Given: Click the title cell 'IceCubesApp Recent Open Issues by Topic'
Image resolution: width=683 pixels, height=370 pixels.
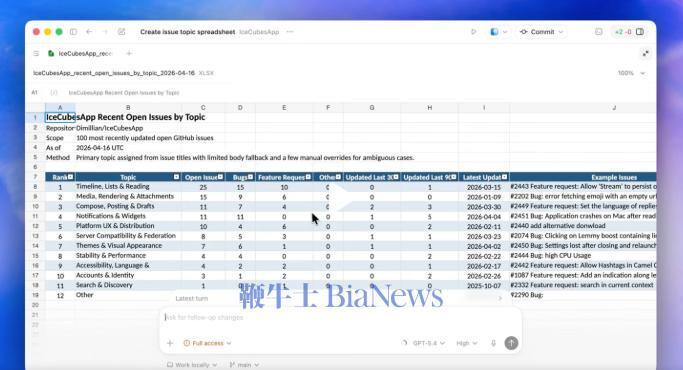Looking at the screenshot, I should pyautogui.click(x=125, y=117).
